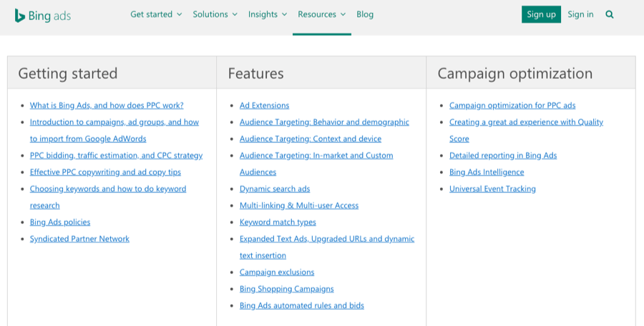Go to the Blog page
Image resolution: width=644 pixels, height=326 pixels.
(365, 14)
